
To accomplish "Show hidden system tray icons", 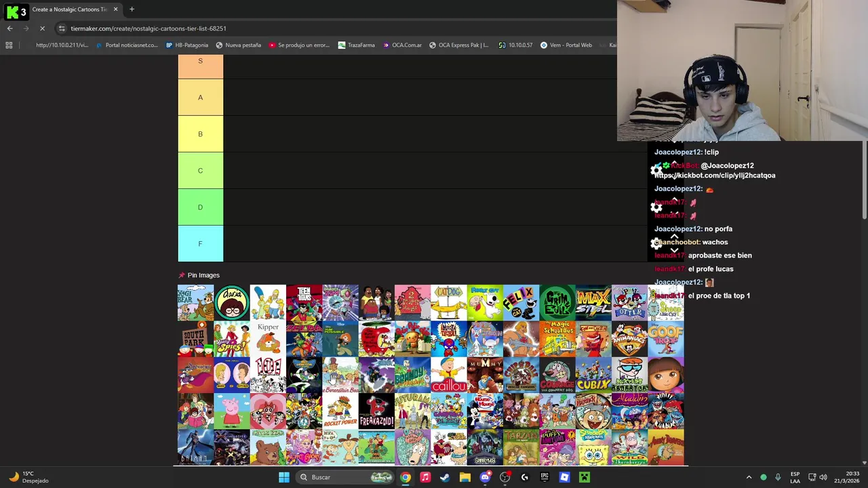I will [x=749, y=477].
